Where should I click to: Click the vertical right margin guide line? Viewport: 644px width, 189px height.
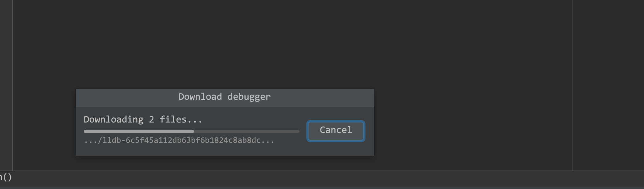572,85
